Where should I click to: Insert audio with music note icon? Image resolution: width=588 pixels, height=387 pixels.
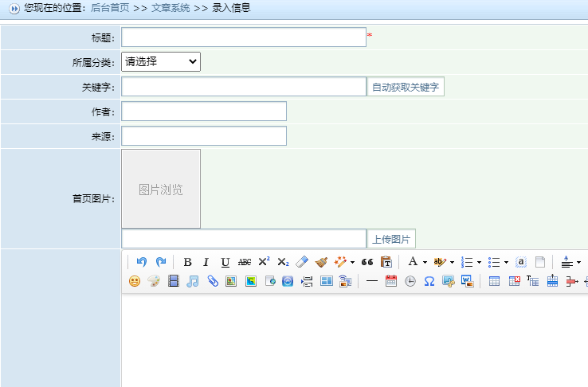click(x=192, y=281)
